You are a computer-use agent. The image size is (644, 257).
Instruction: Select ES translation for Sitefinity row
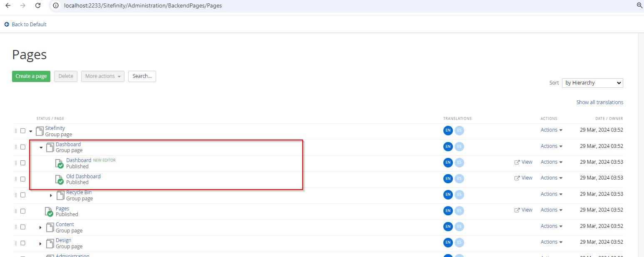click(x=459, y=130)
